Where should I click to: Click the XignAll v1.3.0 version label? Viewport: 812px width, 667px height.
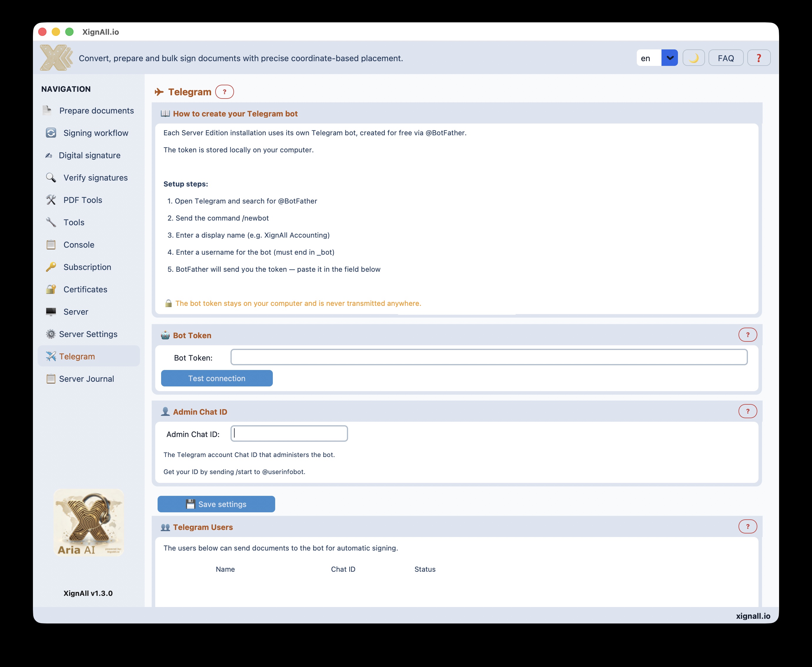click(88, 593)
